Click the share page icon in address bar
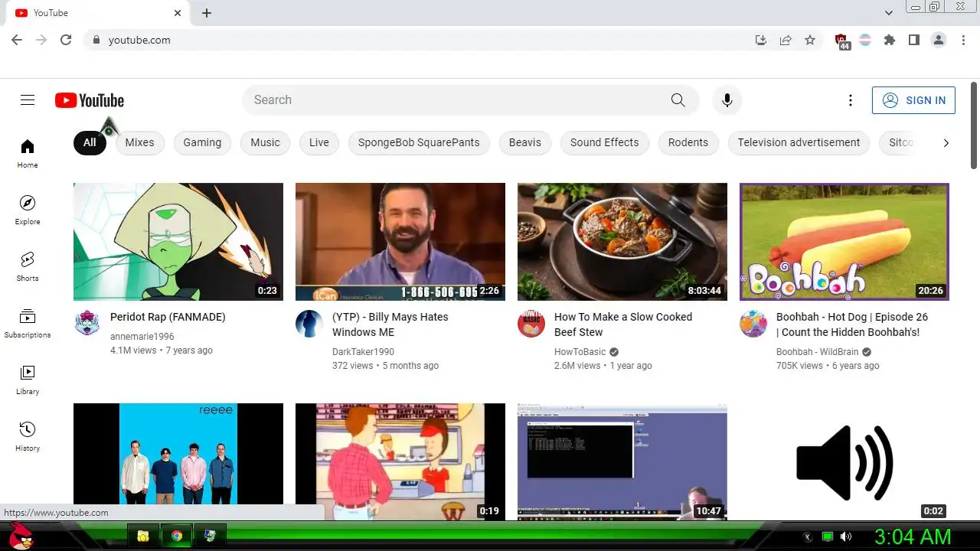Viewport: 980px width, 551px height. [786, 40]
